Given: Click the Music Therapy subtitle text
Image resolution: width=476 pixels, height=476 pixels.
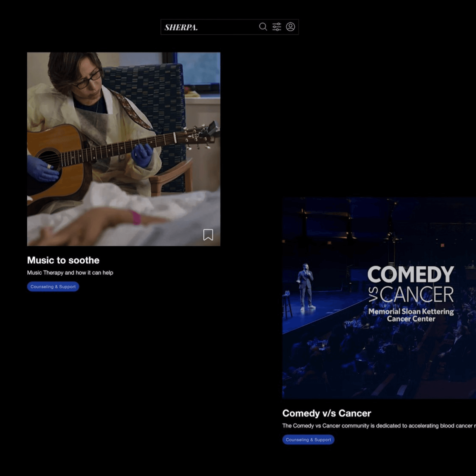Looking at the screenshot, I should pyautogui.click(x=70, y=273).
